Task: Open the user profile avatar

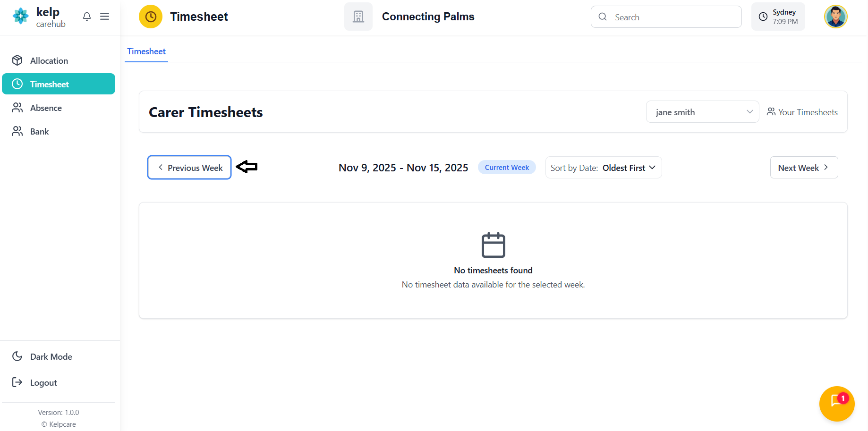Action: pos(835,17)
